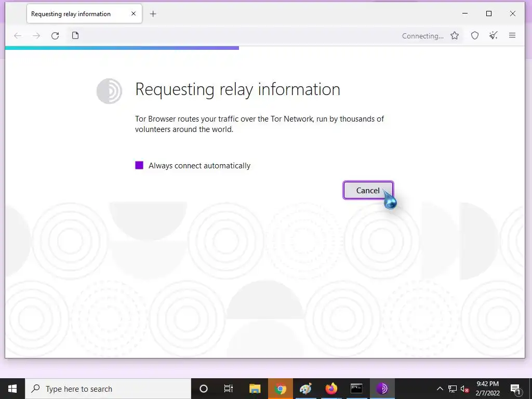The image size is (532, 399).
Task: Click the page identity icon in address bar
Action: click(75, 35)
